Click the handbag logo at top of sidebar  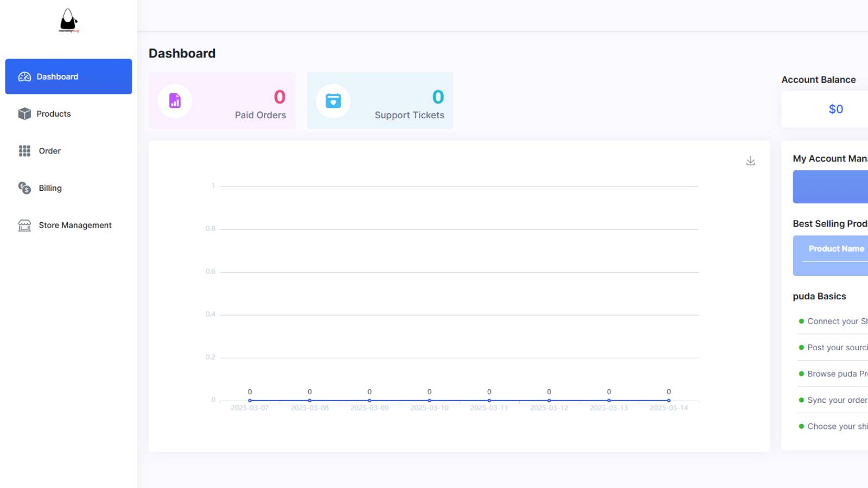69,21
